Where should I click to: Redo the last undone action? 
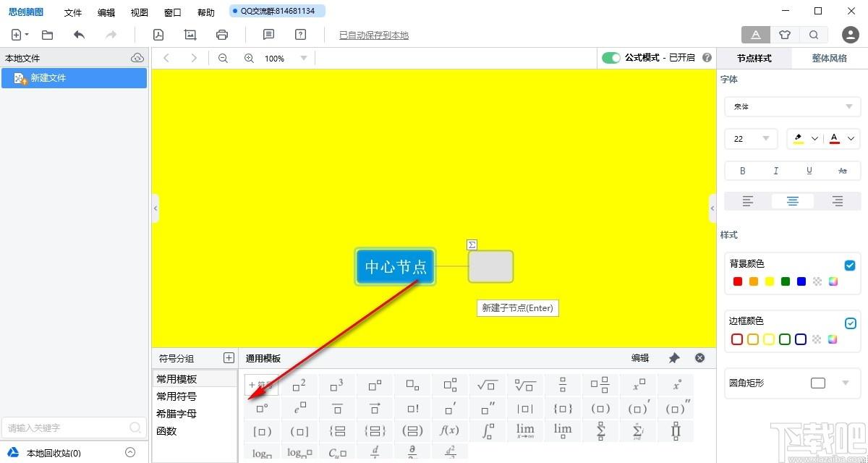coord(111,35)
